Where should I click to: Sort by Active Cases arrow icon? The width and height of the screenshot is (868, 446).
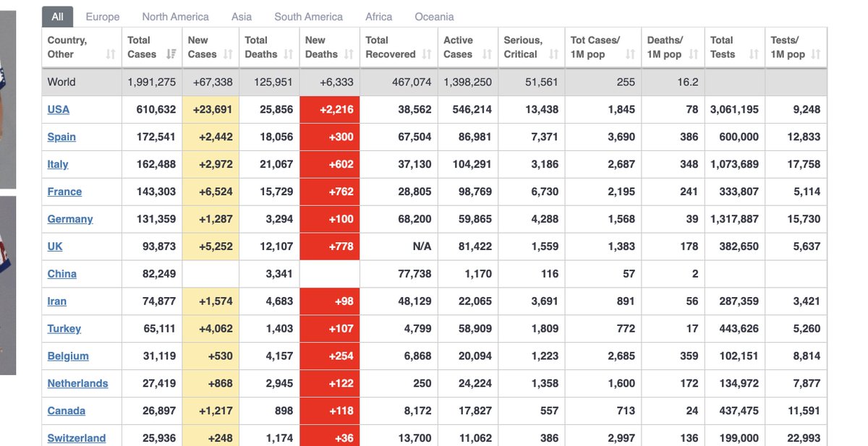487,54
